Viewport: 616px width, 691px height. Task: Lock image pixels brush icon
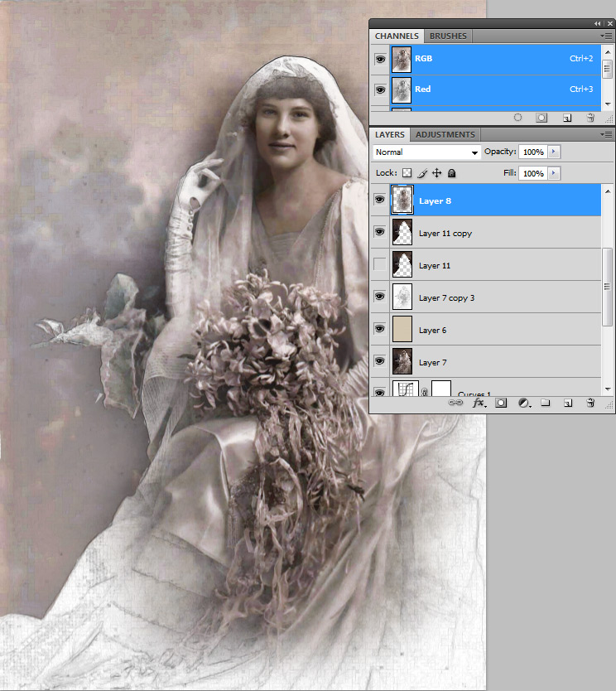(x=422, y=173)
